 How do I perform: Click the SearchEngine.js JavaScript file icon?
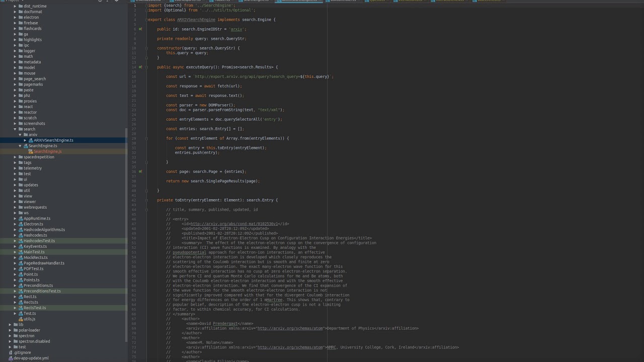(31, 151)
